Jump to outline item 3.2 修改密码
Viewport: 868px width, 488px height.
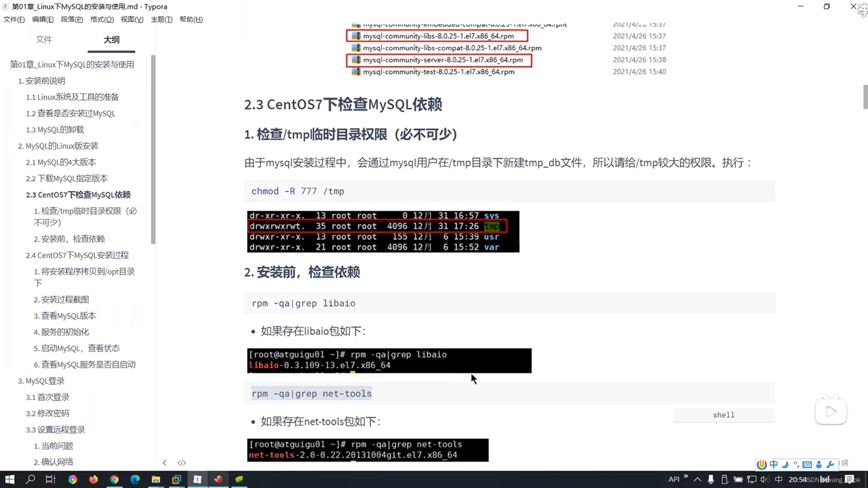pyautogui.click(x=47, y=413)
